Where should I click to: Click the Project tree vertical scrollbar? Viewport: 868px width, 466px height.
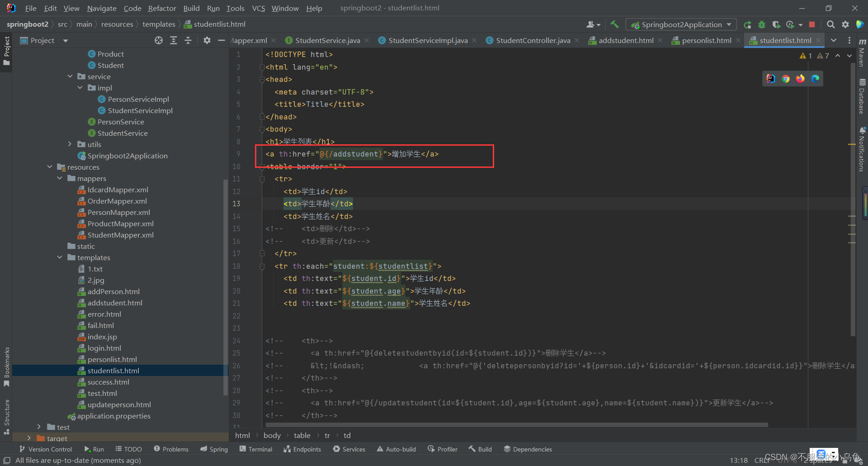click(x=226, y=287)
